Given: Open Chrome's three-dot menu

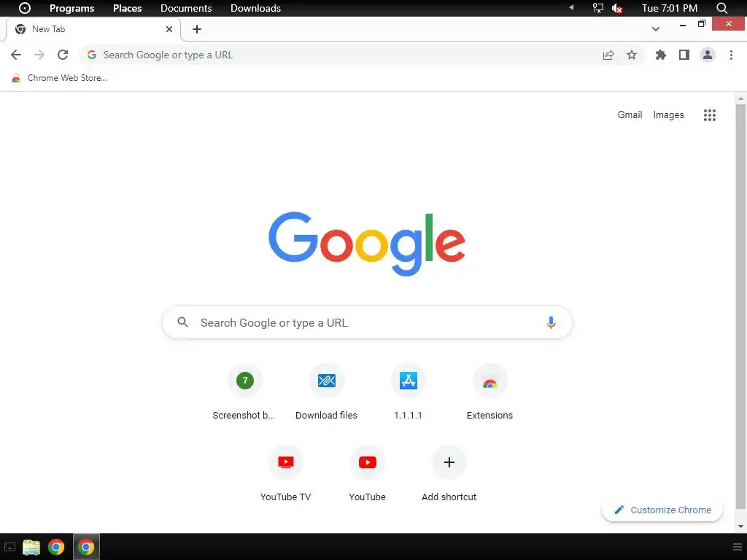Looking at the screenshot, I should coord(731,55).
